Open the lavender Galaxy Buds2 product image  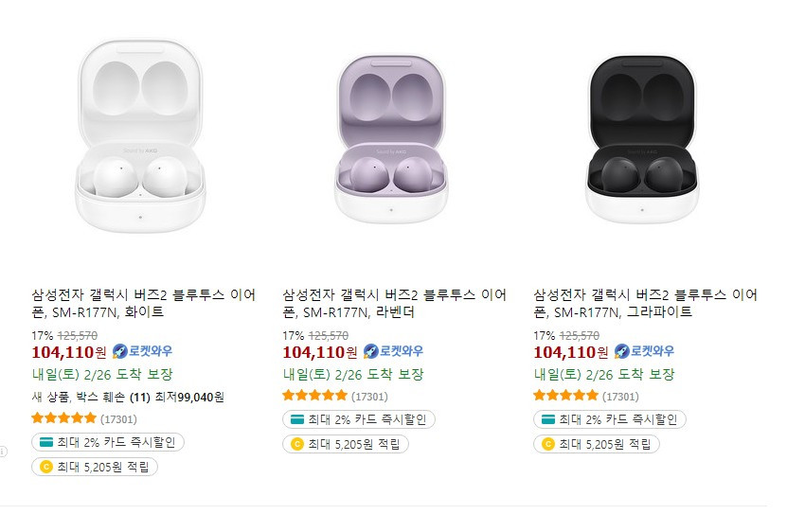tap(391, 138)
